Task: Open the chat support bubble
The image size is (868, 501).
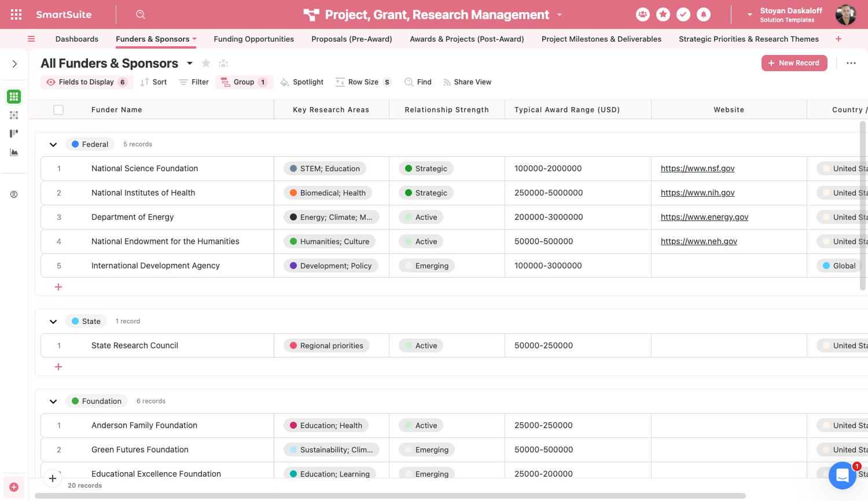Action: [843, 476]
